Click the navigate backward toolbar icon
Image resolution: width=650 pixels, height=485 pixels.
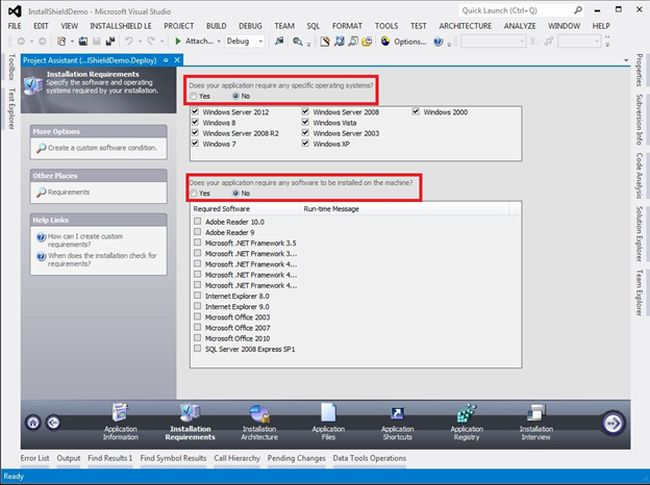coord(21,41)
